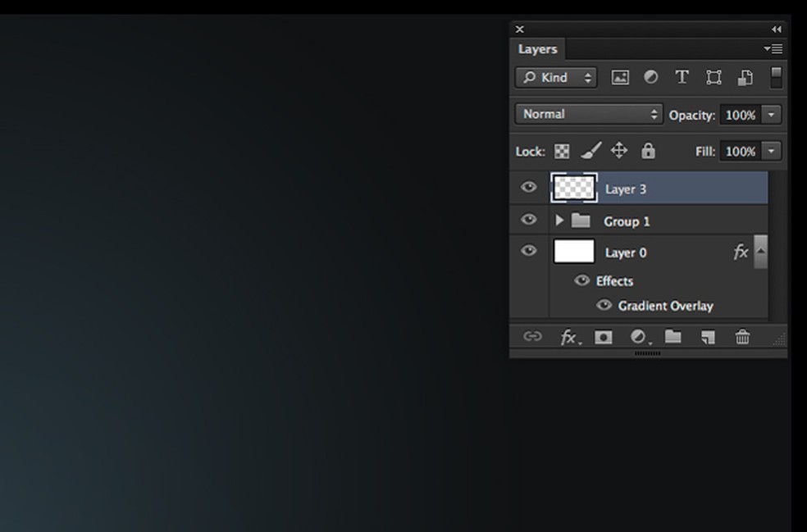Lock transparent pixels
The image size is (807, 532).
coord(562,152)
